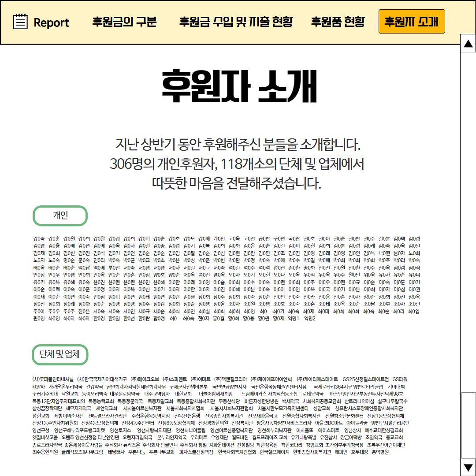The width and height of the screenshot is (476, 476).
Task: Select the 개인 category badge
Action: click(60, 216)
